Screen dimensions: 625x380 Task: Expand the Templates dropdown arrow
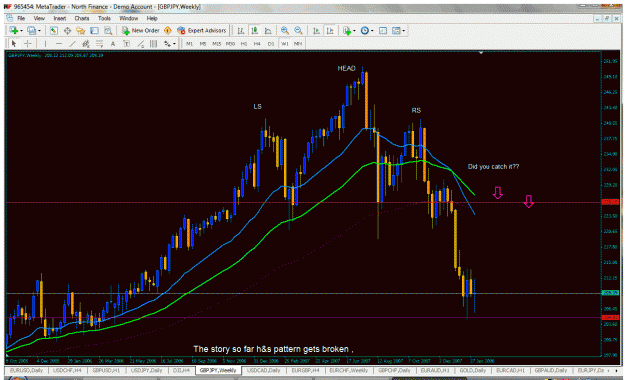coord(404,31)
